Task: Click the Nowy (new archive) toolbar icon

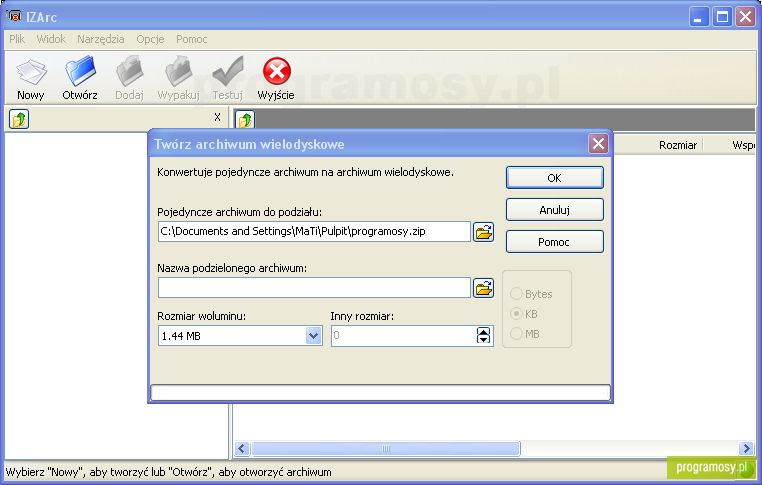Action: tap(31, 78)
